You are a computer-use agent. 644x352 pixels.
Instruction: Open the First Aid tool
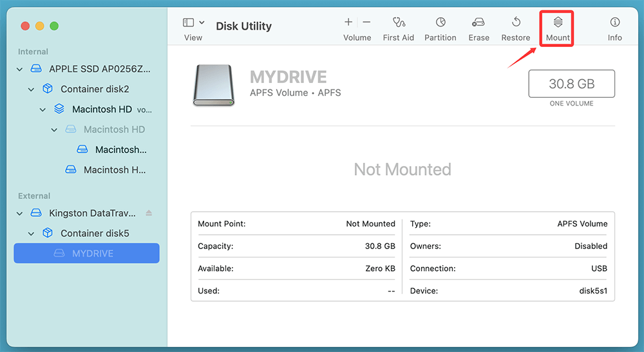399,29
